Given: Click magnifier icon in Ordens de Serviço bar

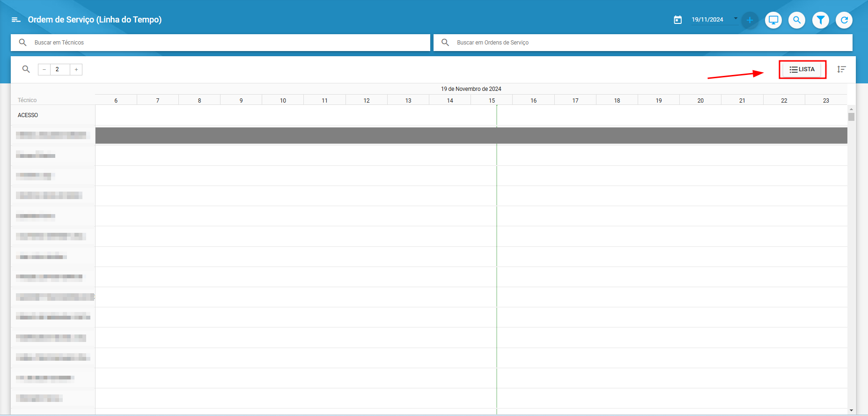Looking at the screenshot, I should pyautogui.click(x=445, y=43).
